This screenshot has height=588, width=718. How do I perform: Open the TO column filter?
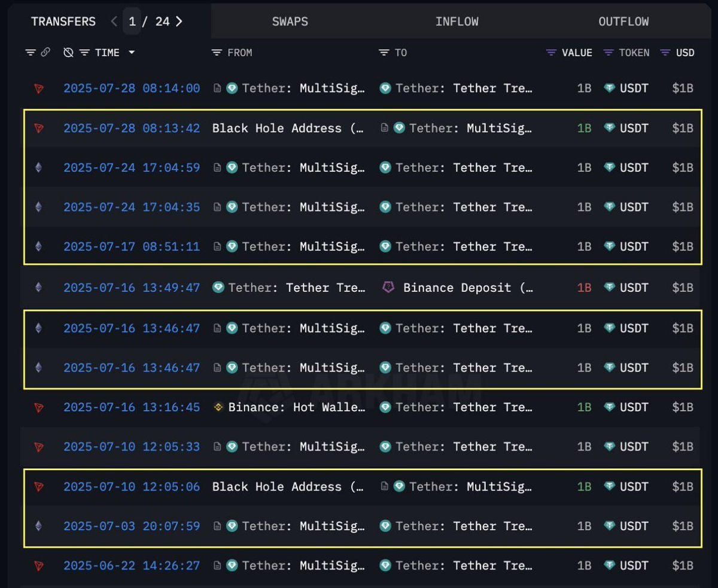coord(384,53)
